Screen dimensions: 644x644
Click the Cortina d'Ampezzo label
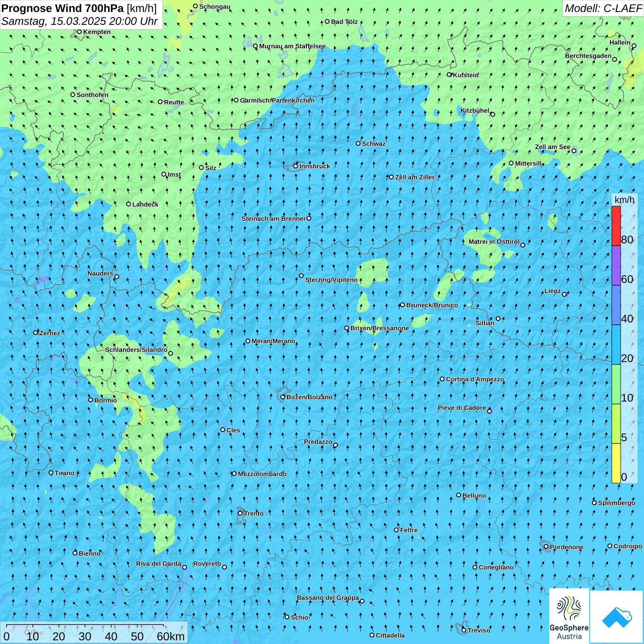tap(475, 379)
